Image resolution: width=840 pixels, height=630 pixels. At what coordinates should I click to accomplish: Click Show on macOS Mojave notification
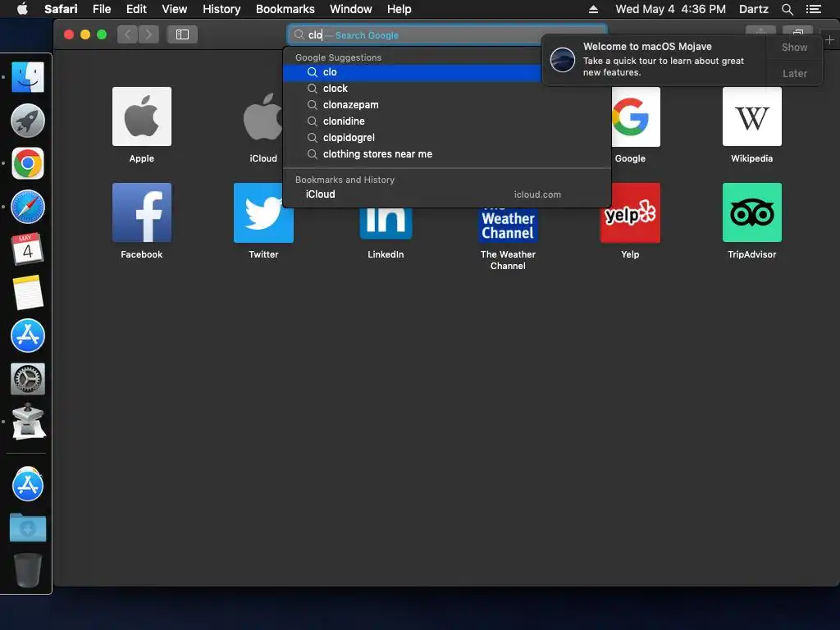point(794,47)
